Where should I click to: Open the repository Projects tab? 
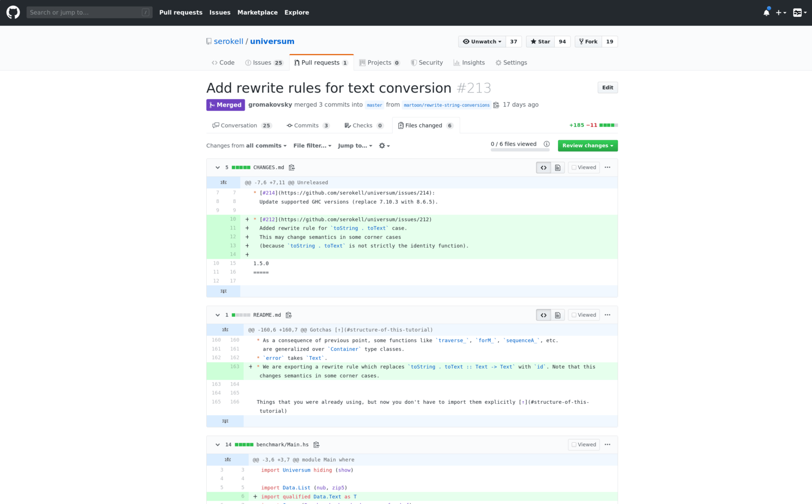click(379, 63)
